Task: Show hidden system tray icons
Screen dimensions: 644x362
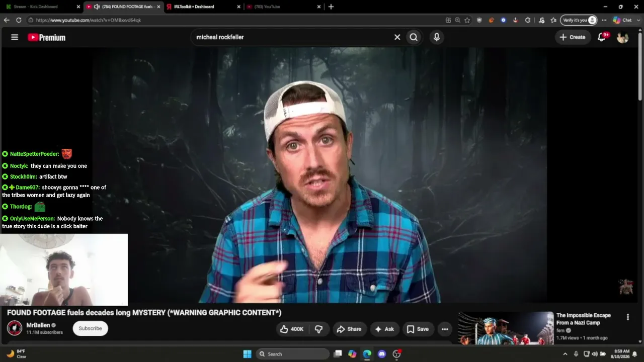Action: (565, 354)
